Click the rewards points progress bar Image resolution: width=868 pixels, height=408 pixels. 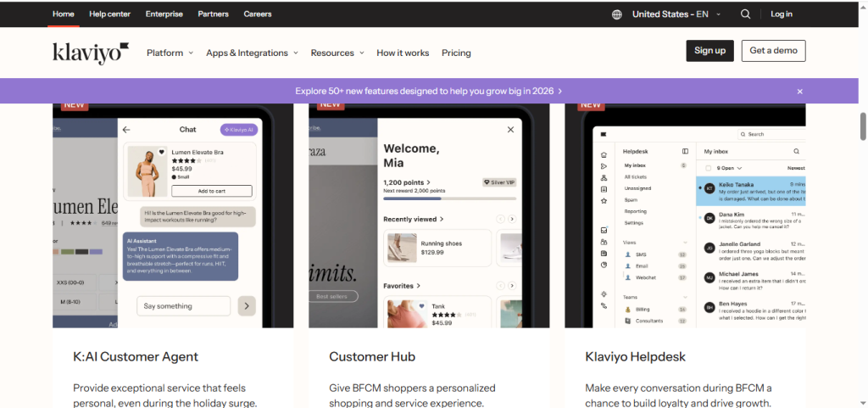click(x=449, y=198)
